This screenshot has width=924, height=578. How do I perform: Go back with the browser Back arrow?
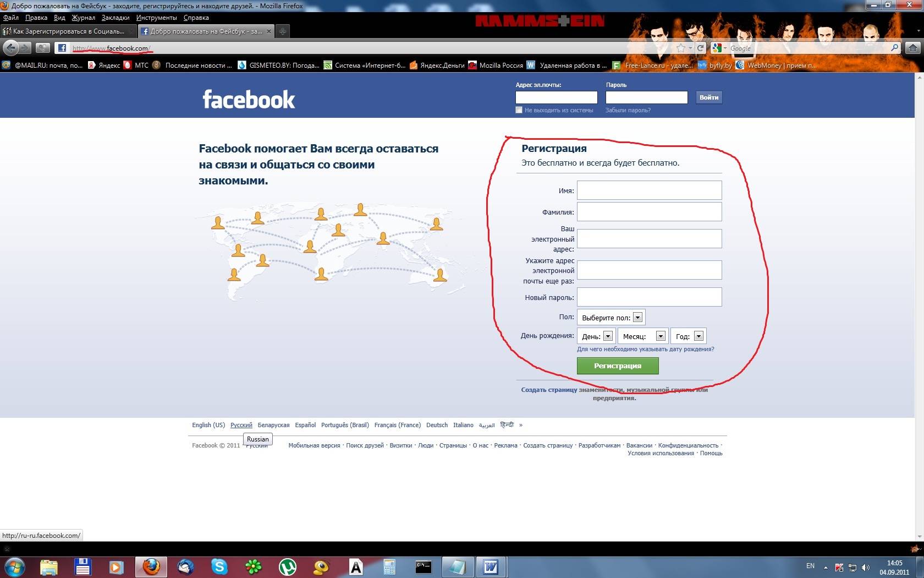pyautogui.click(x=10, y=48)
